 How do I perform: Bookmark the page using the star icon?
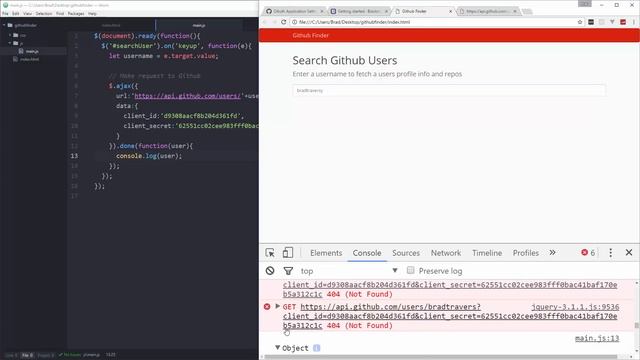click(580, 22)
